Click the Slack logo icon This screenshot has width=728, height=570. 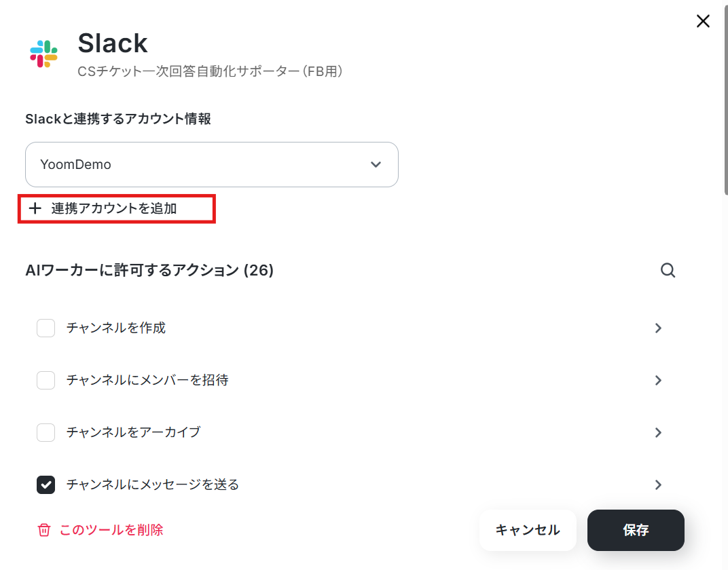(43, 54)
